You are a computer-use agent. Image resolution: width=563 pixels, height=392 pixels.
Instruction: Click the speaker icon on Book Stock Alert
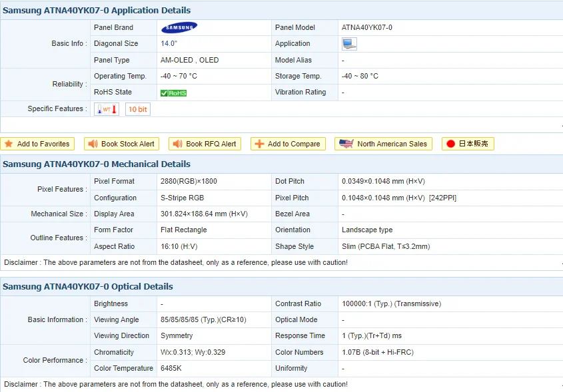[x=93, y=144]
